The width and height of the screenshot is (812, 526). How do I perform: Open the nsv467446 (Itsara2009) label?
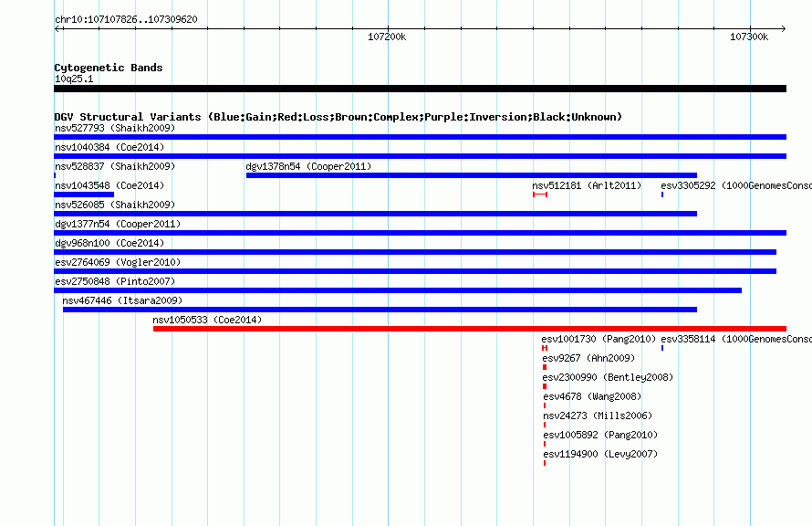122,300
